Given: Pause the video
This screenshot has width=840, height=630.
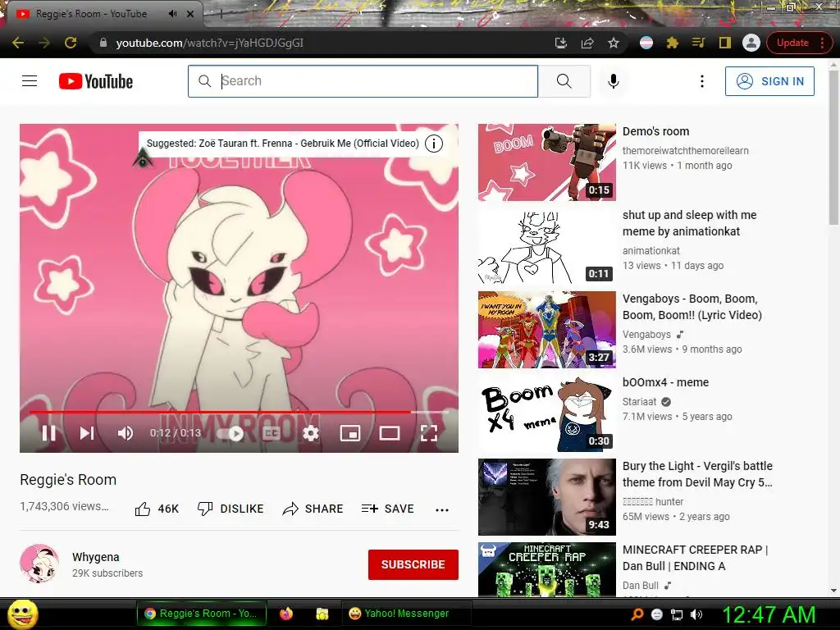Looking at the screenshot, I should click(49, 433).
